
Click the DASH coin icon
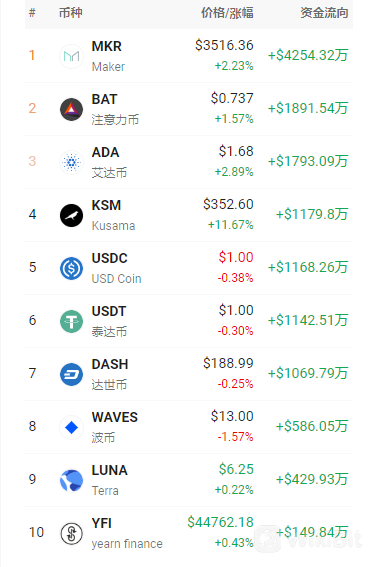click(x=71, y=374)
